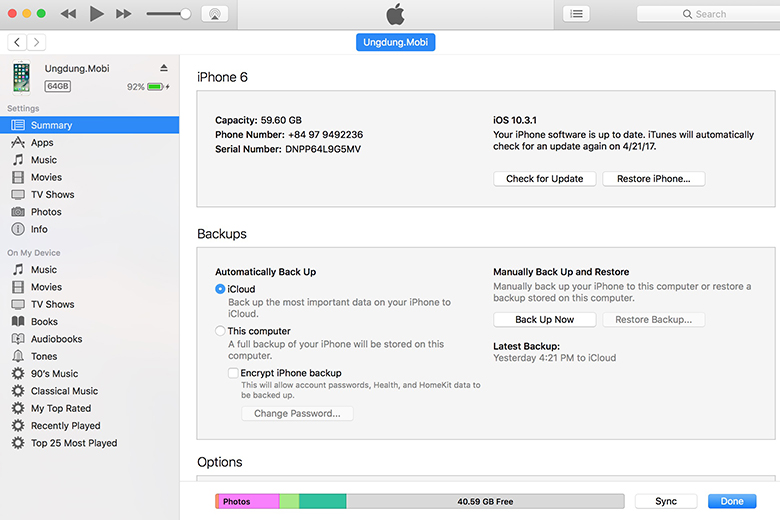Click Check for Update button

click(x=545, y=179)
